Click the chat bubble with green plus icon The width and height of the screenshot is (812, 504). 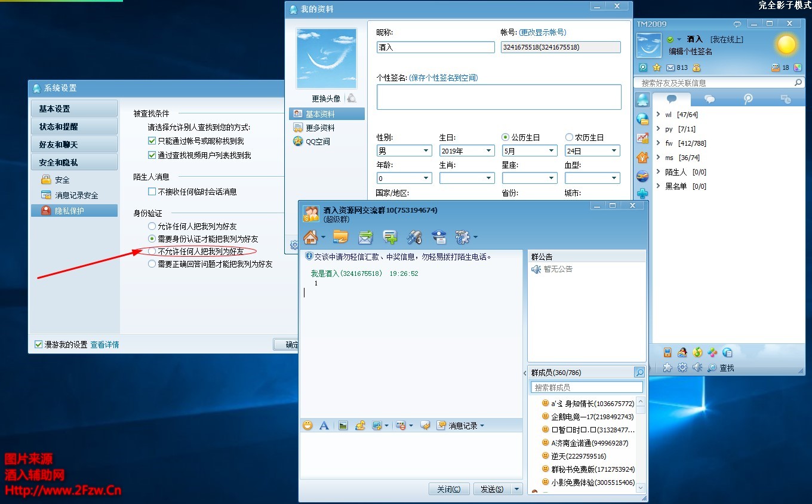[390, 237]
